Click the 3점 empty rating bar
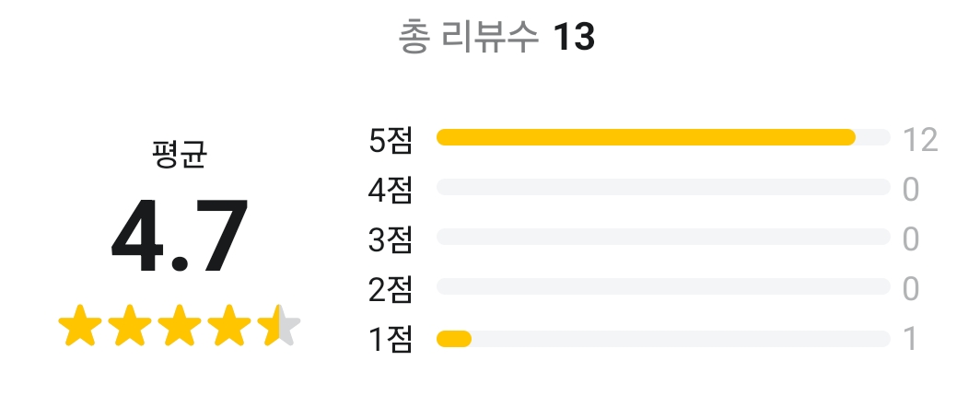The width and height of the screenshot is (980, 407). (663, 238)
